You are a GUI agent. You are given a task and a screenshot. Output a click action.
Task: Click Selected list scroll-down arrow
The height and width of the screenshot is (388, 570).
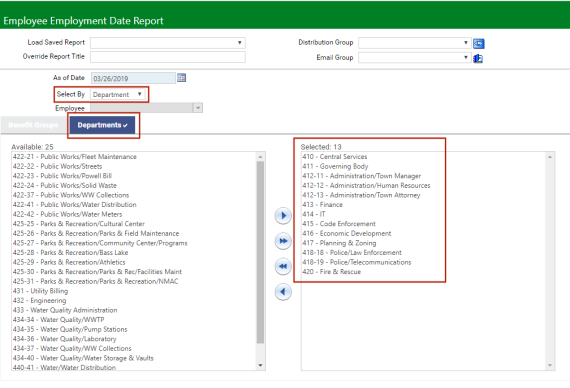click(x=550, y=365)
